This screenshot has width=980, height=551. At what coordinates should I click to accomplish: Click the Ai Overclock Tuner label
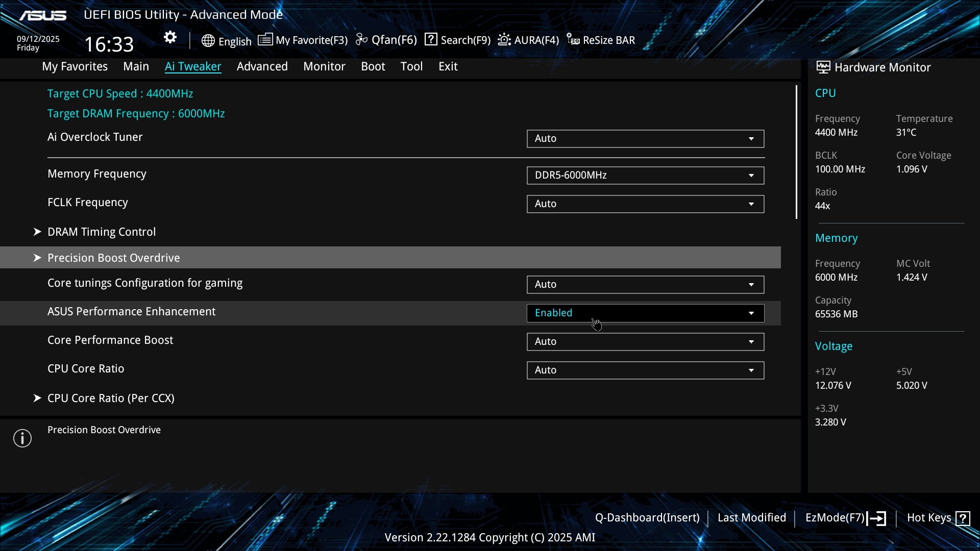coord(95,137)
